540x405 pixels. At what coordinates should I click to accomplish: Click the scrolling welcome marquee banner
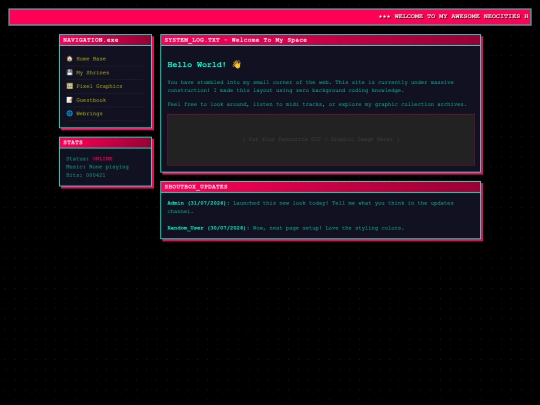pyautogui.click(x=270, y=17)
